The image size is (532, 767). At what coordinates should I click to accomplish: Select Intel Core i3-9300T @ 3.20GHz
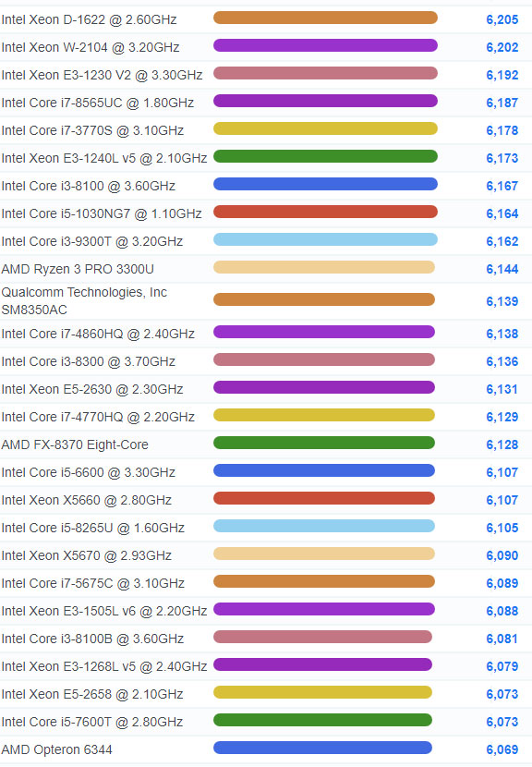(92, 241)
